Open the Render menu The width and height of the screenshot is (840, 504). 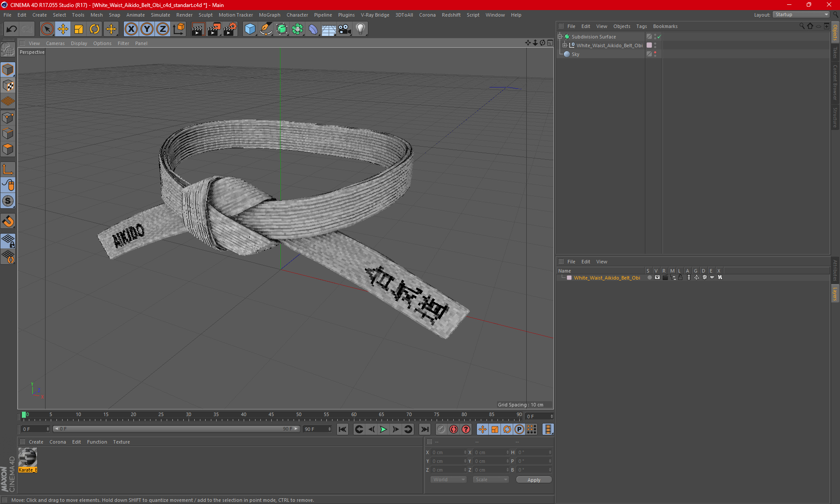pyautogui.click(x=184, y=15)
